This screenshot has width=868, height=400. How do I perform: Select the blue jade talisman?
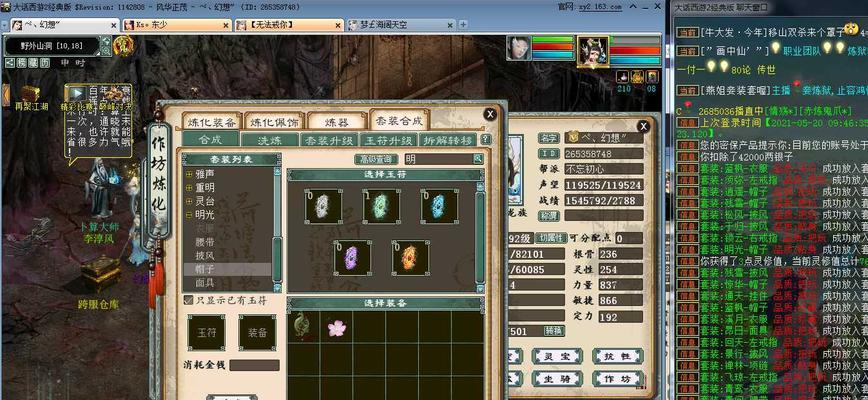point(439,206)
